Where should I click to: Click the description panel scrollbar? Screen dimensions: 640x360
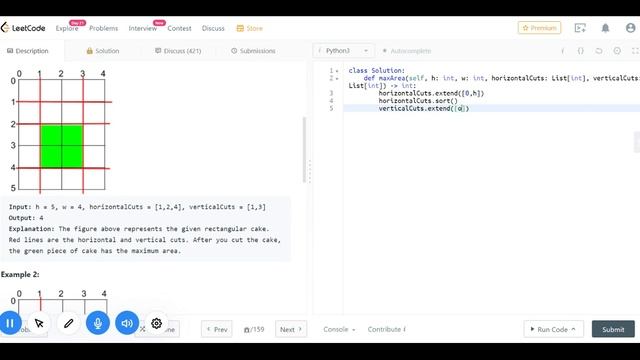304,149
